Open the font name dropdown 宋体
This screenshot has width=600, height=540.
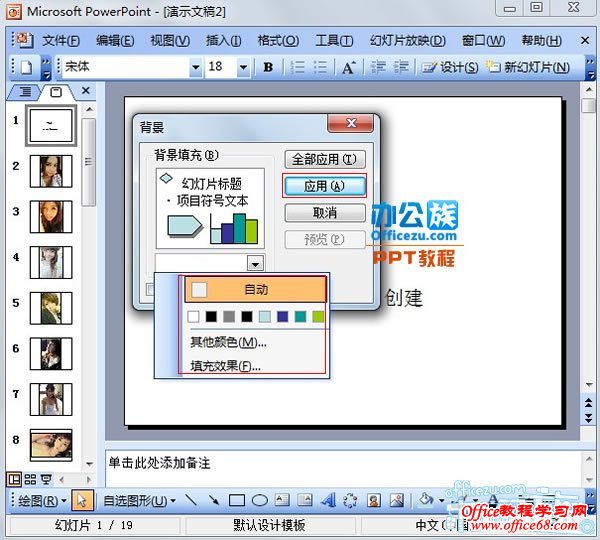(195, 68)
